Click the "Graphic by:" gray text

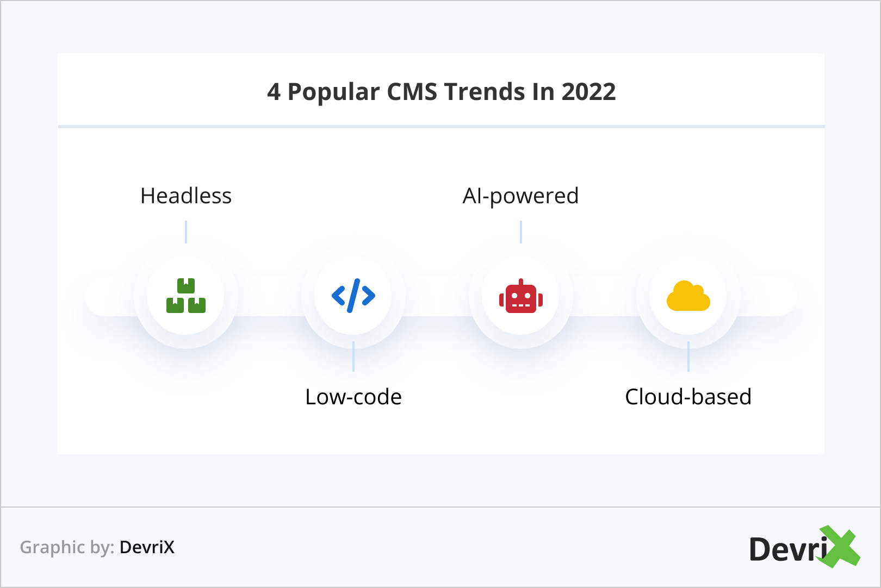coord(67,547)
